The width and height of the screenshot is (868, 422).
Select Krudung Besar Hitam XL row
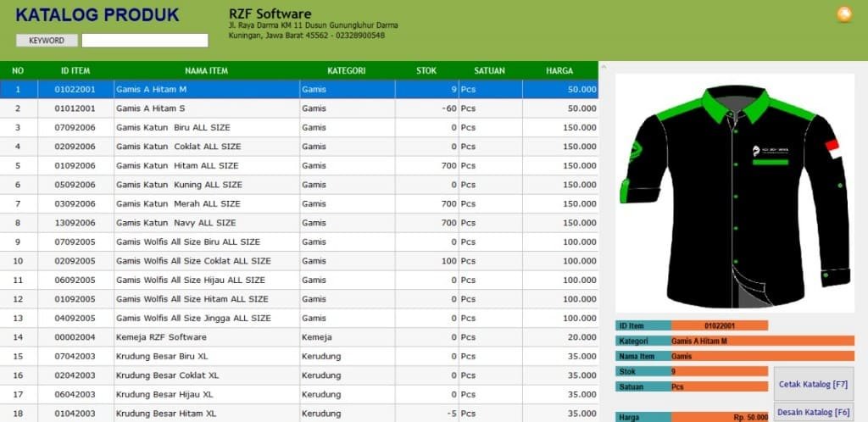coord(299,414)
